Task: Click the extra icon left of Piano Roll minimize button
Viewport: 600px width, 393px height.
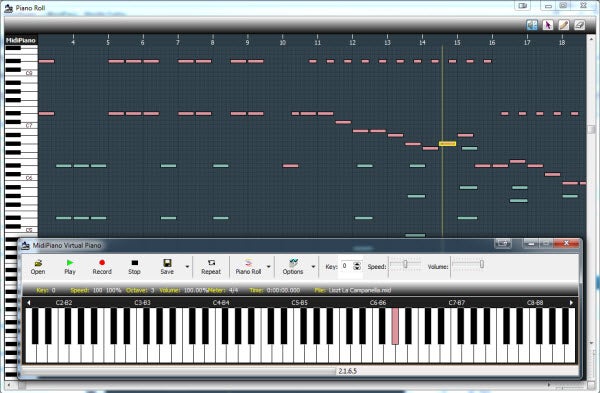Action: point(523,6)
